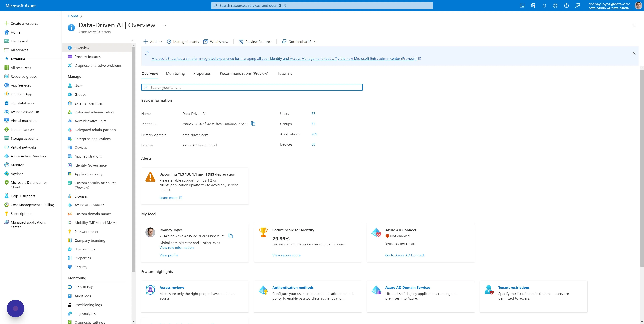644x324 pixels.
Task: Click the global search resources box
Action: click(x=322, y=6)
